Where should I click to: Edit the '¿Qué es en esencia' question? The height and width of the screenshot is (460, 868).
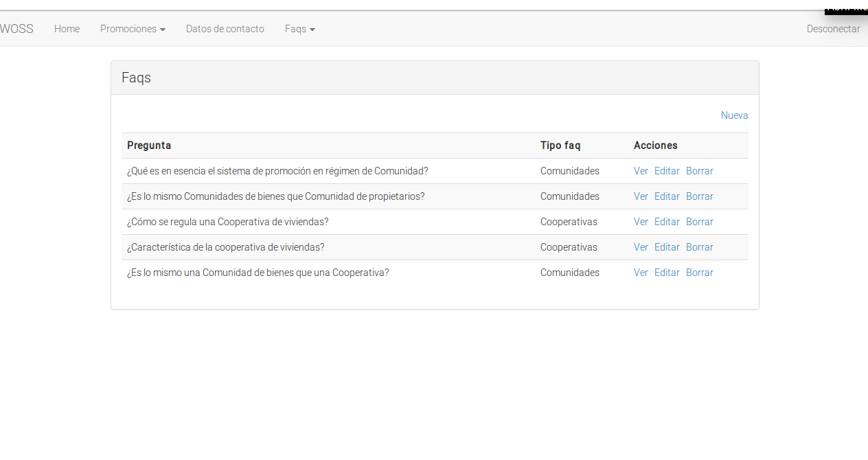pyautogui.click(x=667, y=171)
